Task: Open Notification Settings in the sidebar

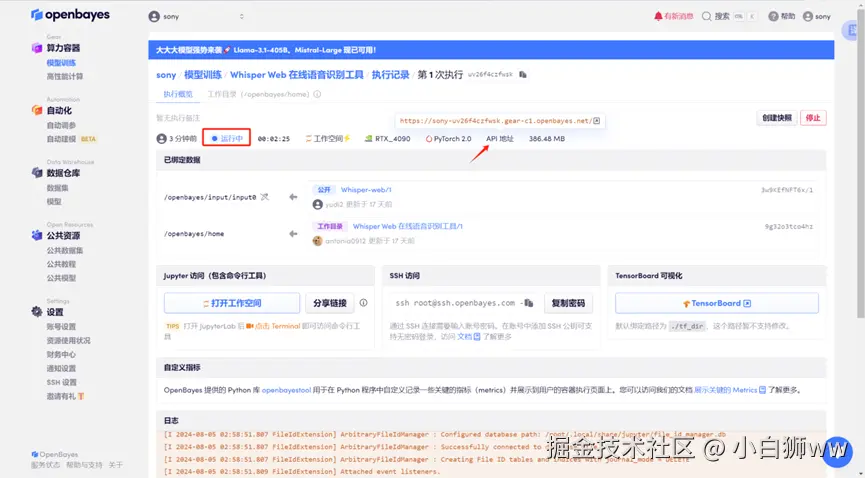Action: 61,368
